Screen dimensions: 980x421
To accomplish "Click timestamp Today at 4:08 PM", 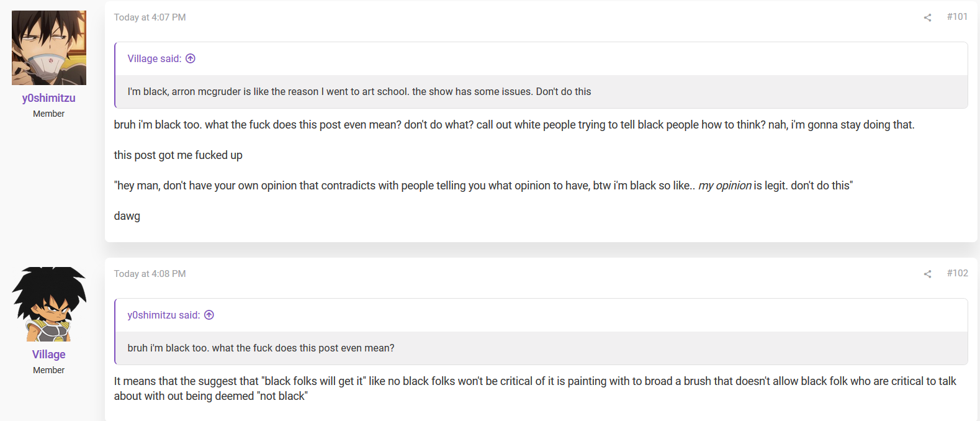I will point(150,274).
